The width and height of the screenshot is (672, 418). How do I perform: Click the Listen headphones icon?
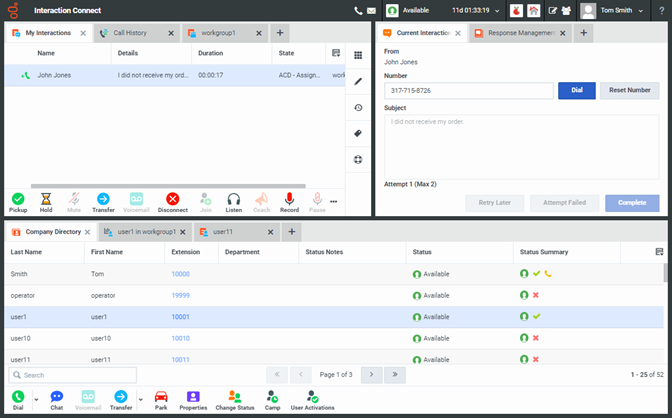pos(234,199)
